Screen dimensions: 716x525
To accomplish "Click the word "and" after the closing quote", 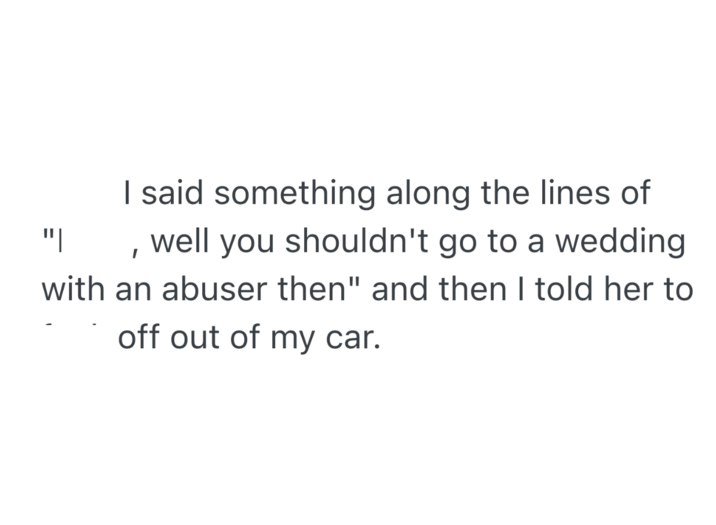I will (402, 290).
